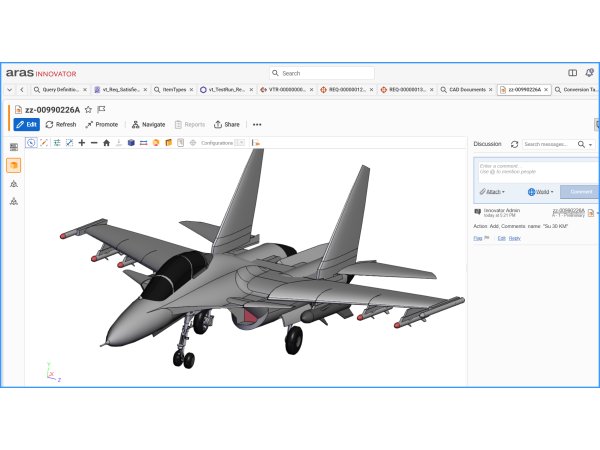The image size is (600, 450).
Task: Click the Search messages input field
Action: (x=547, y=144)
